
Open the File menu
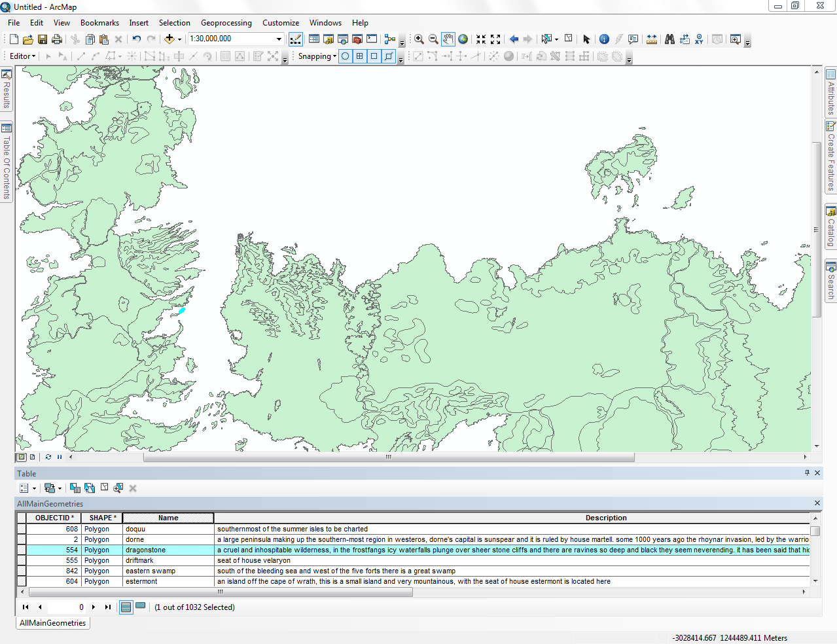click(14, 22)
